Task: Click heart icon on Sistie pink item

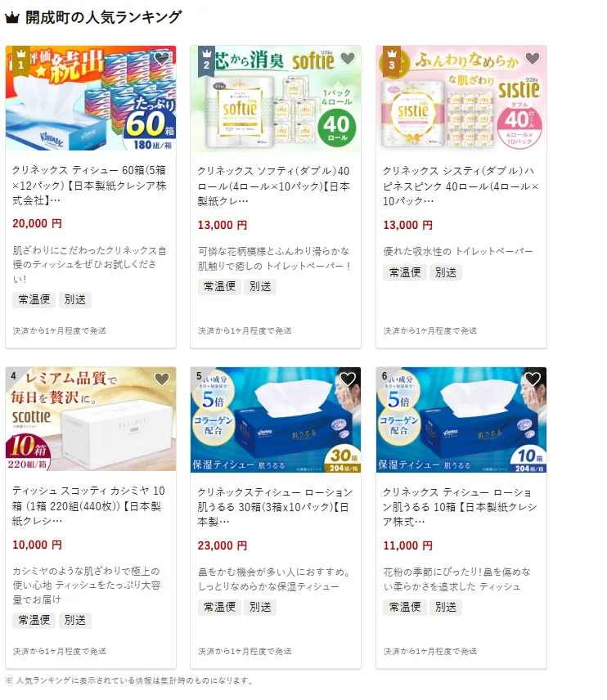Action: click(x=533, y=59)
